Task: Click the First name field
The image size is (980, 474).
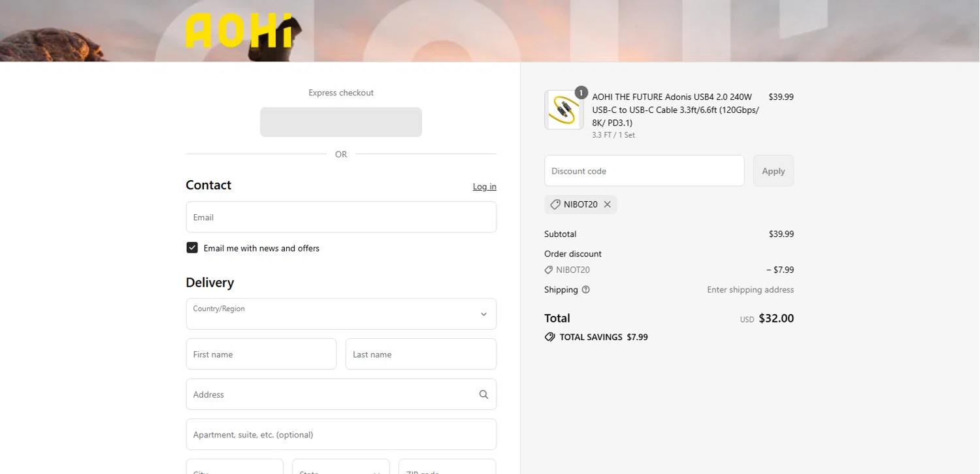Action: (x=261, y=354)
